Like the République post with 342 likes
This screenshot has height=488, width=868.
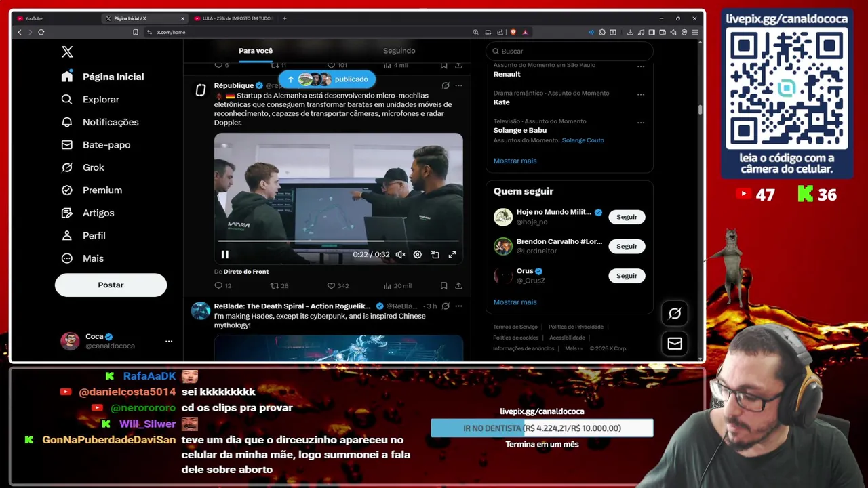[338, 286]
